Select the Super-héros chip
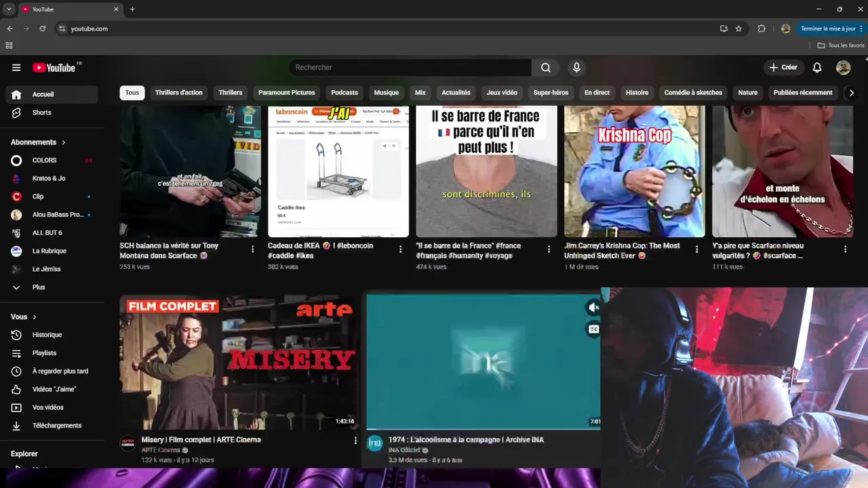Image resolution: width=868 pixels, height=488 pixels. (551, 93)
